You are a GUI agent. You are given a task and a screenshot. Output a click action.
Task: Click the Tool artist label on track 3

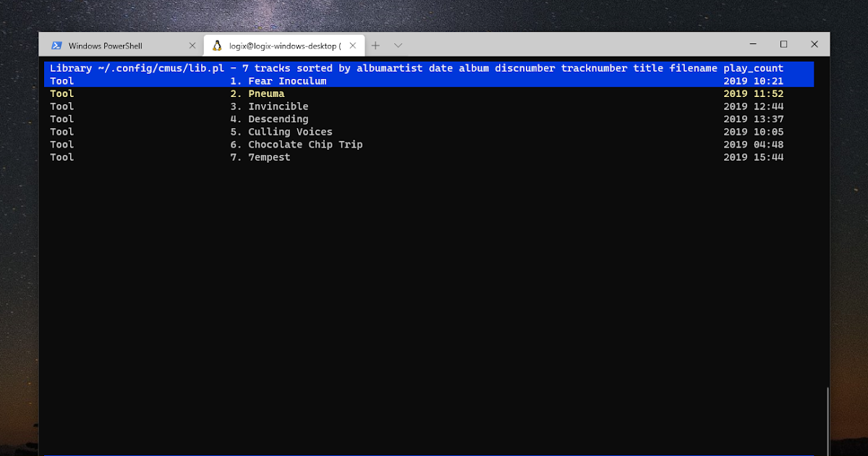pyautogui.click(x=61, y=106)
